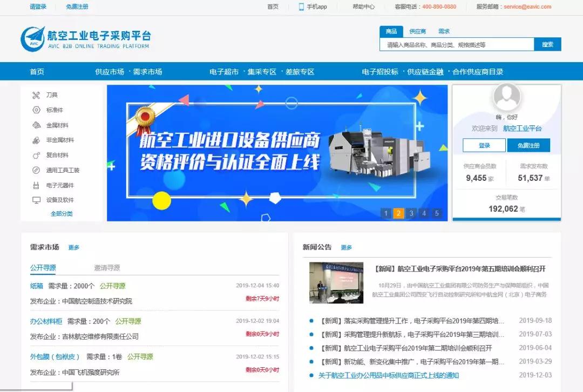The image size is (583, 392).
Task: Go to banner slide 2
Action: pos(398,213)
